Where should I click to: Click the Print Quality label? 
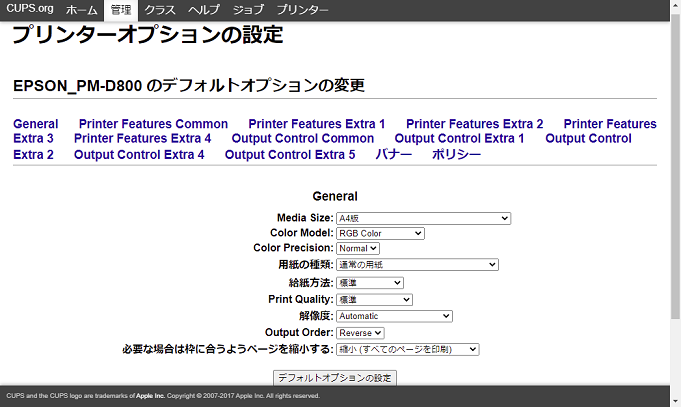[x=301, y=299]
